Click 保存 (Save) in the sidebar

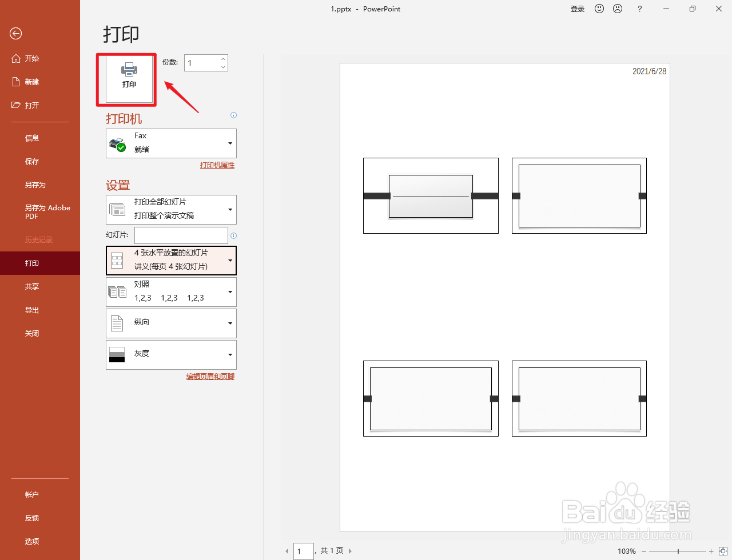point(40,161)
